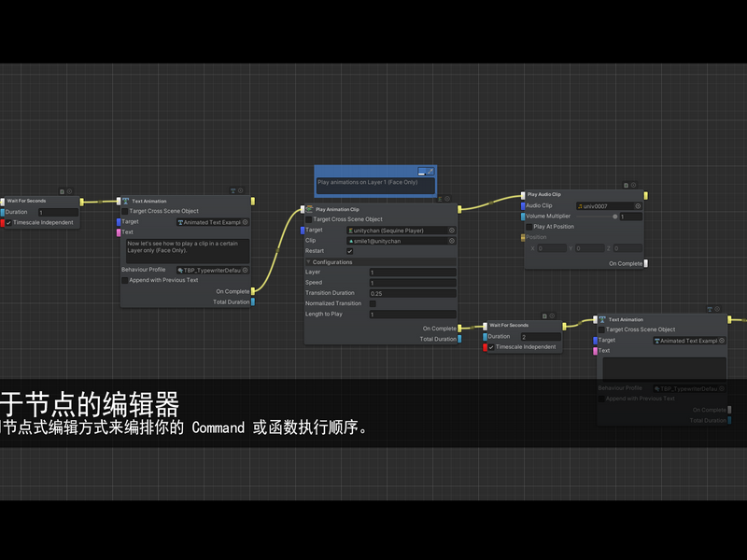Toggle Timescale Independent on Wait duration 2 node

(x=491, y=347)
